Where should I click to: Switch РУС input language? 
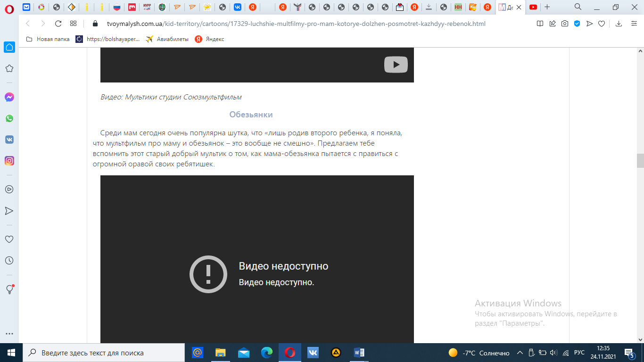point(579,353)
